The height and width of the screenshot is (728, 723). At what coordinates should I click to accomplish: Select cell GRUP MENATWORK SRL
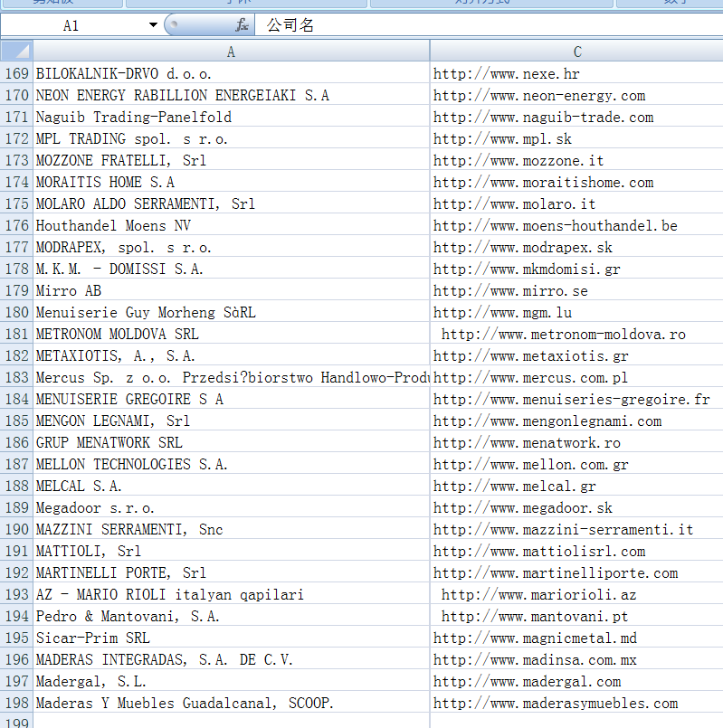coord(232,442)
